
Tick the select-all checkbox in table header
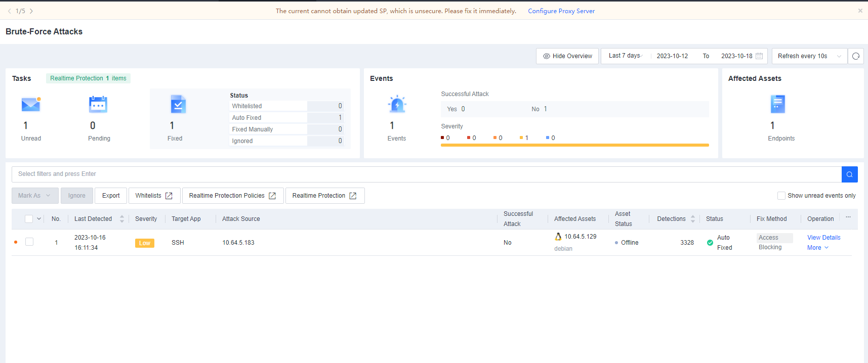[x=29, y=219]
